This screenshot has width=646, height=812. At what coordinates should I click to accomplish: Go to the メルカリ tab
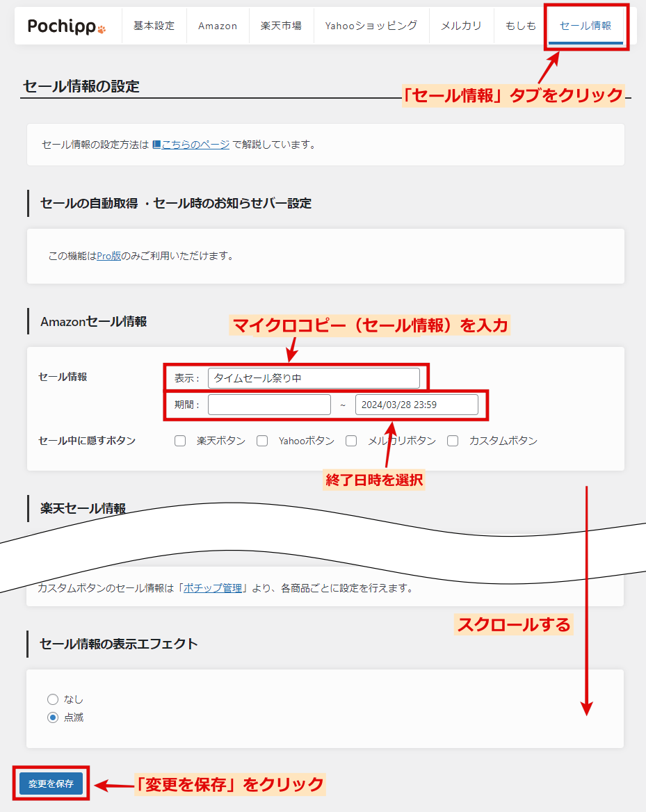461,26
